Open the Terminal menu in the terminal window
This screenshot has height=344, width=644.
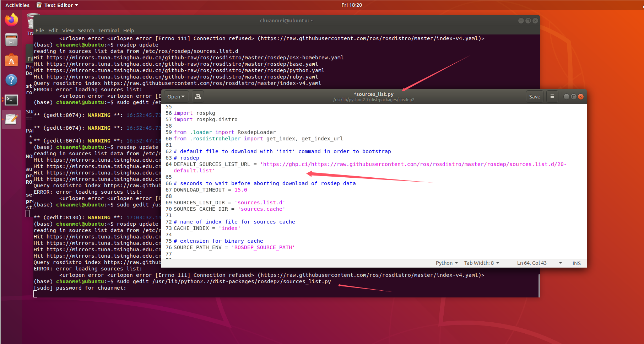click(x=109, y=31)
